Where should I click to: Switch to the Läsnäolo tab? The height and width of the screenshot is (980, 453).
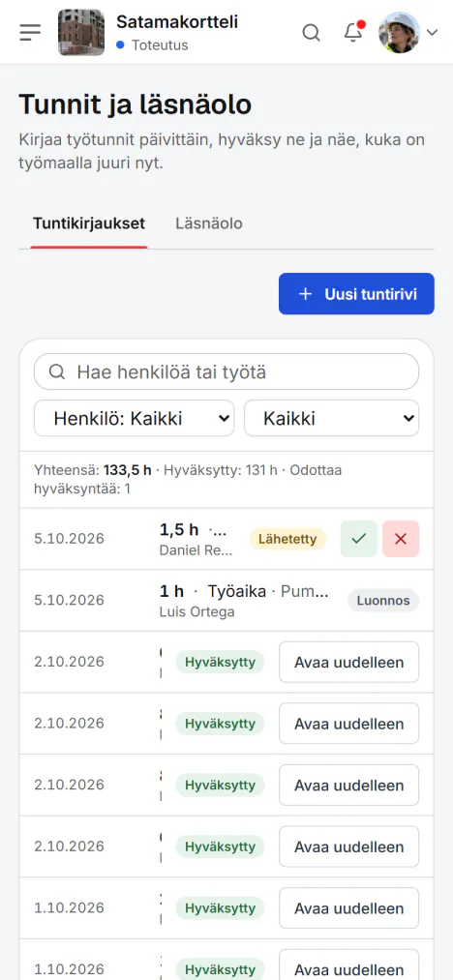[x=209, y=223]
